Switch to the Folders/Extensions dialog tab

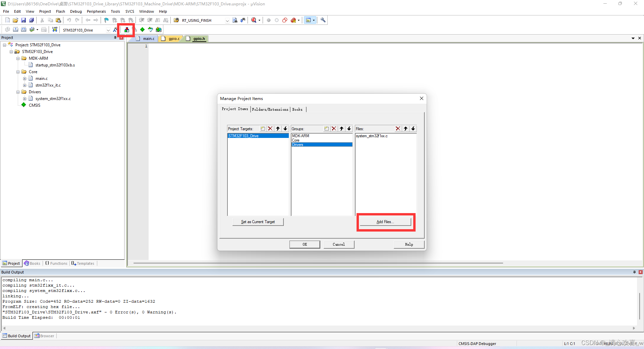click(270, 109)
